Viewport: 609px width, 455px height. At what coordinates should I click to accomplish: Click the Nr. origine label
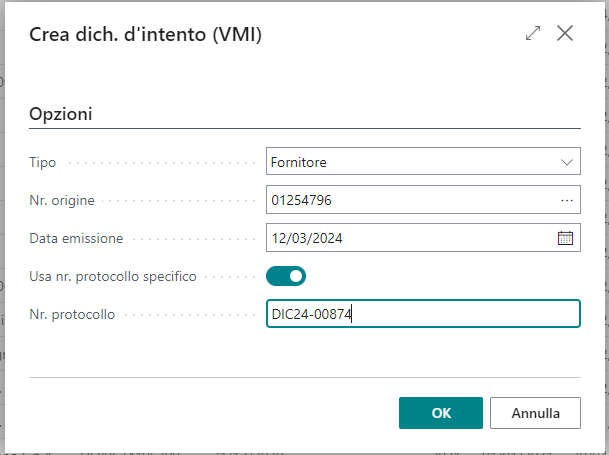(62, 200)
